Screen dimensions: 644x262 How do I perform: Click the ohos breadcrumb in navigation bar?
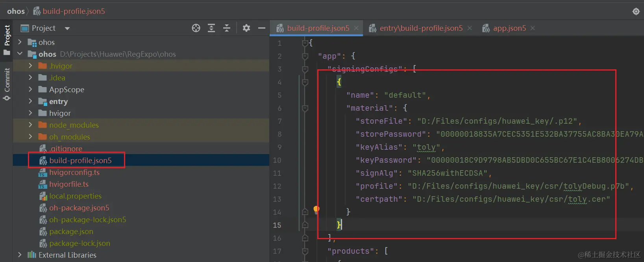[16, 11]
